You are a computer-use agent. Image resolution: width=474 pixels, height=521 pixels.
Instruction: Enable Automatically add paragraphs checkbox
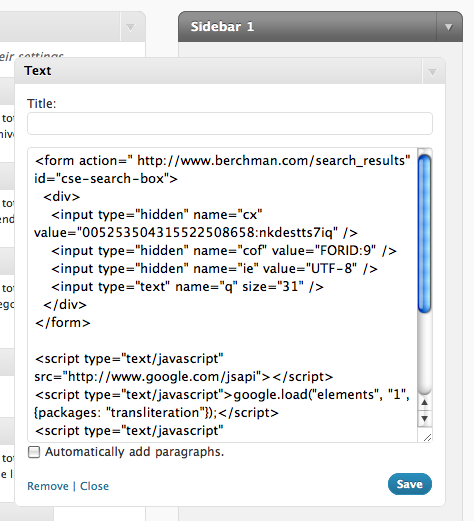pos(34,452)
